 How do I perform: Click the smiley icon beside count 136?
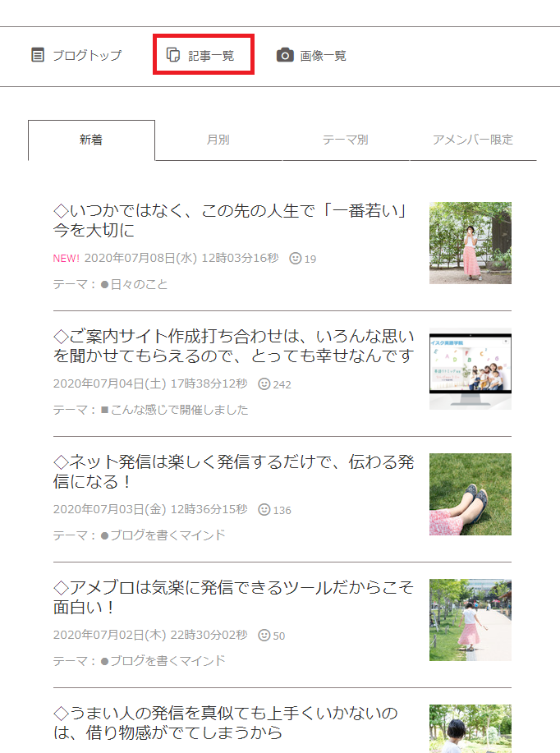pos(264,509)
